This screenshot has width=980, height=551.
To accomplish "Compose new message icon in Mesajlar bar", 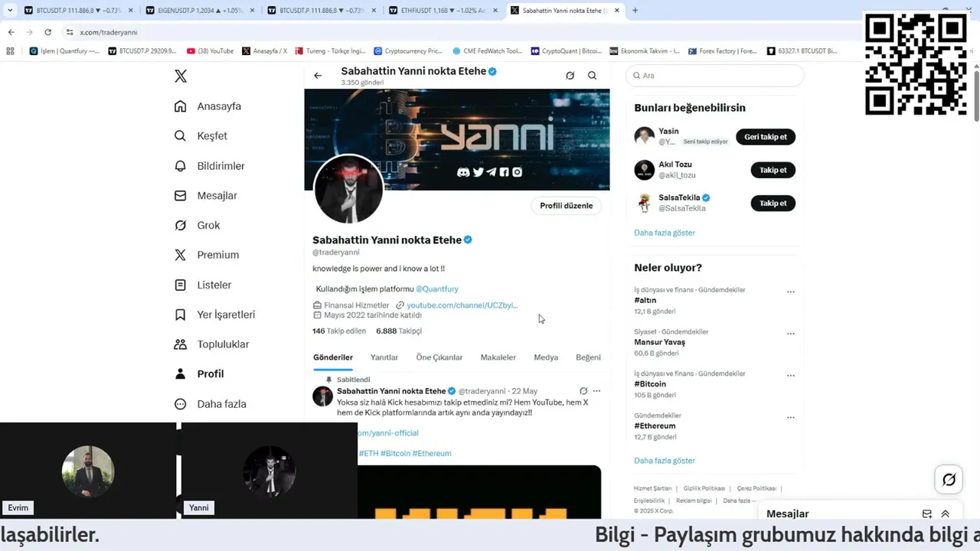I will point(927,514).
